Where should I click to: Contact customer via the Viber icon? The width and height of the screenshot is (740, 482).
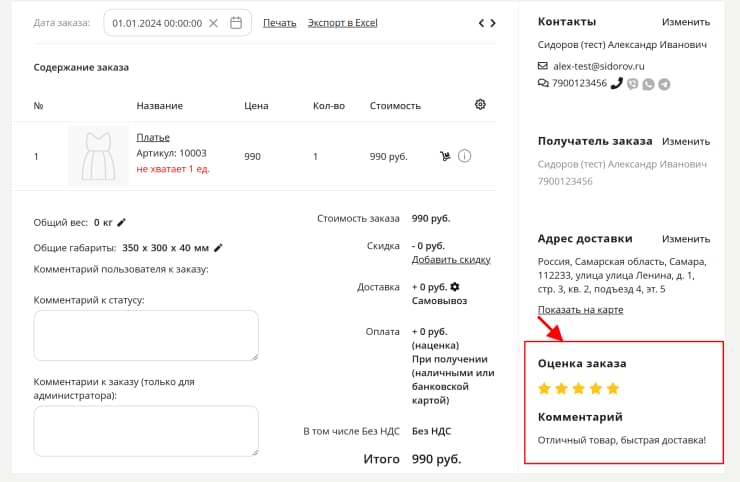(x=632, y=84)
